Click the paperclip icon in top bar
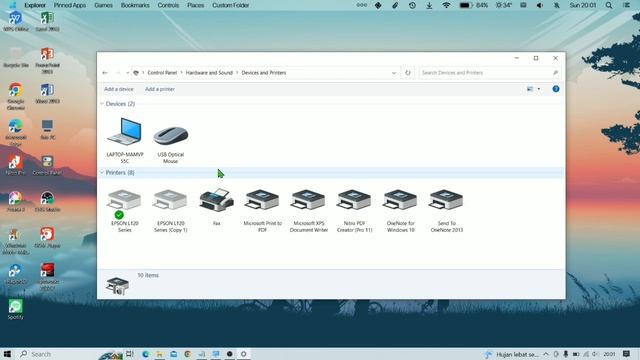Viewport: 640px width, 360px height. click(x=395, y=5)
